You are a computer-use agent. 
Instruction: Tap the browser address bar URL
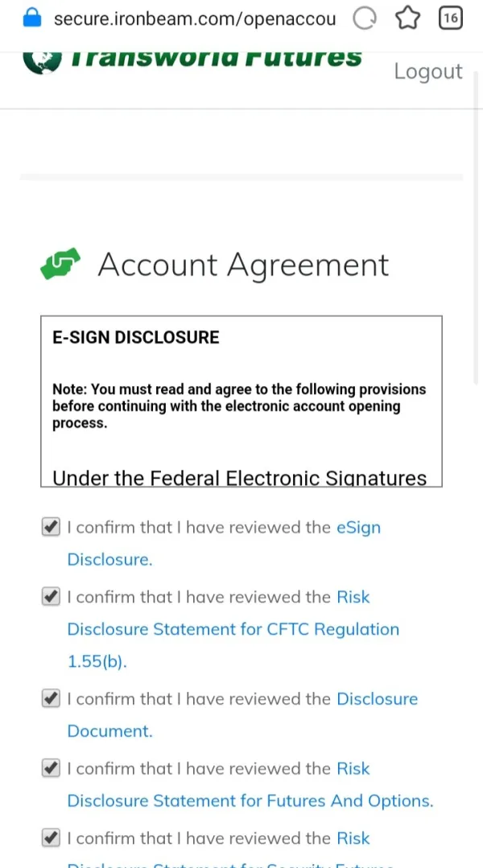(194, 19)
